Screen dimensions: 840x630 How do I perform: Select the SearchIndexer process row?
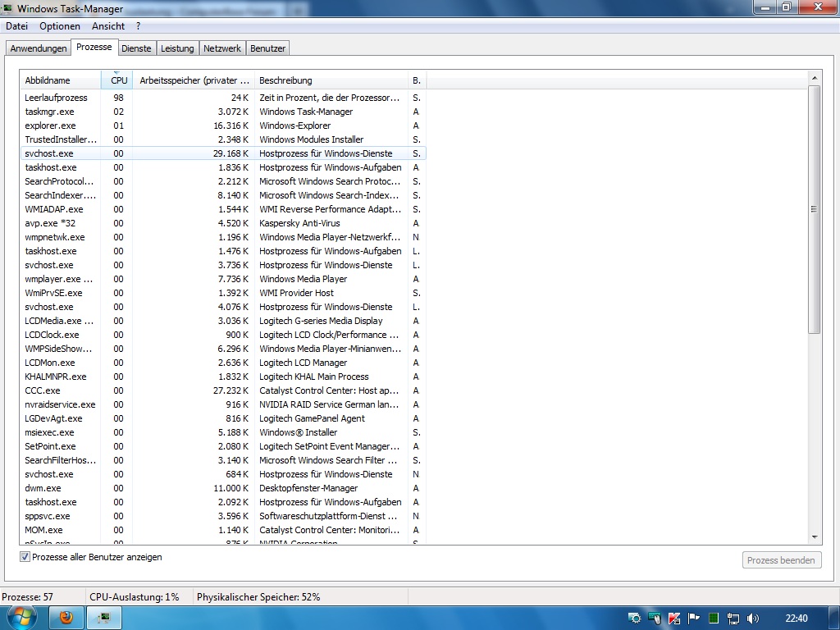pos(223,195)
